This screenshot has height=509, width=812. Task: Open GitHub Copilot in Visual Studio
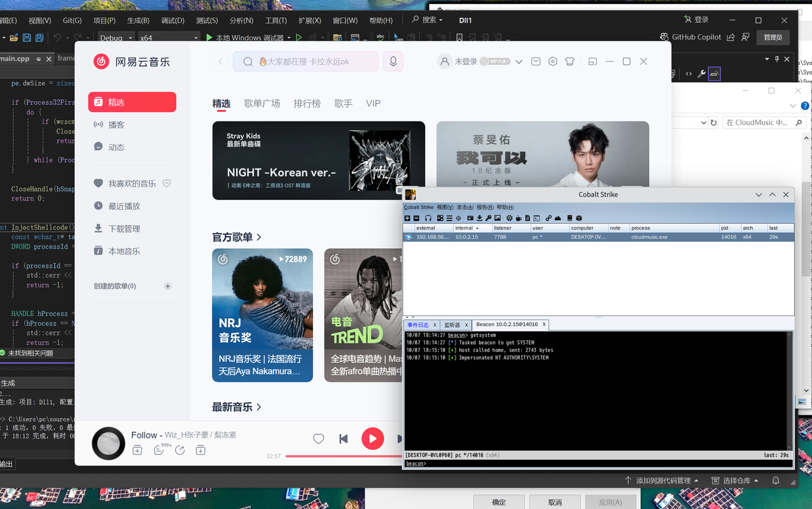point(690,37)
